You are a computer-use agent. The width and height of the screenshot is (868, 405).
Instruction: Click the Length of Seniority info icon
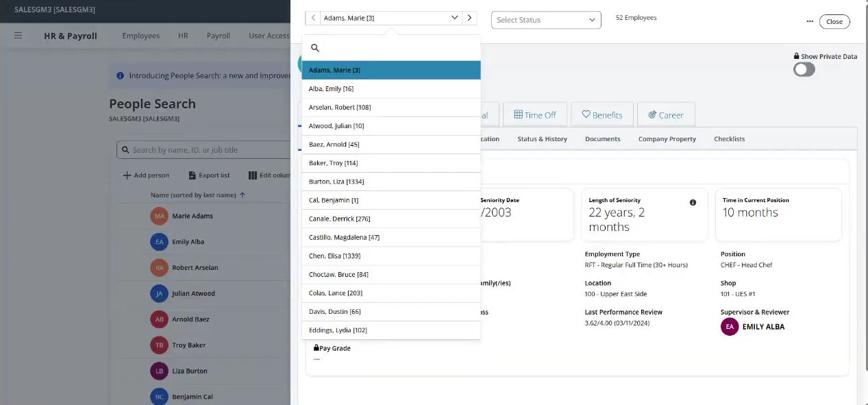pyautogui.click(x=693, y=202)
